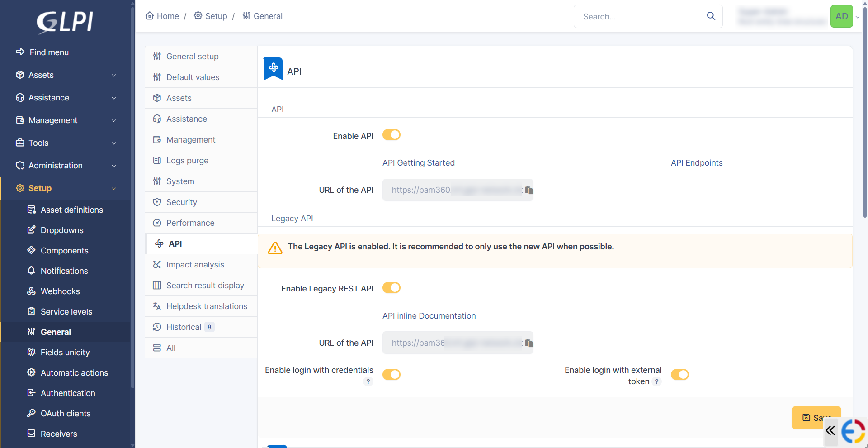Click the Security shield icon in tab list
Viewport: 868px width, 448px height.
tap(157, 202)
